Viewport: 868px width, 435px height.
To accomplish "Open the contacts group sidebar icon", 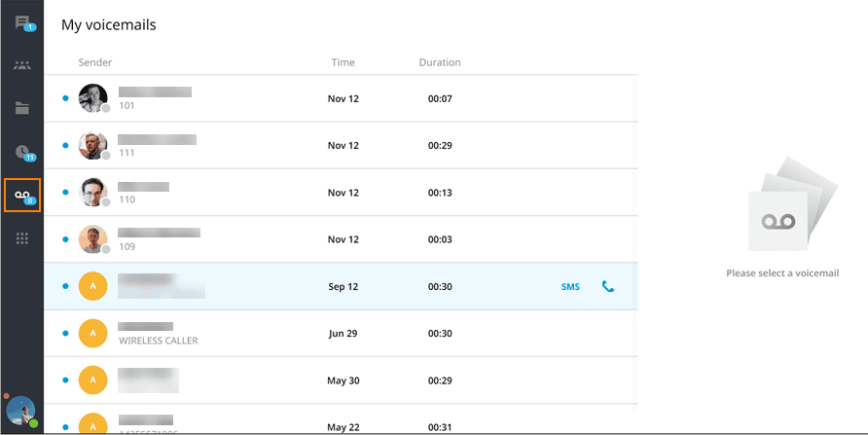I will pyautogui.click(x=21, y=65).
